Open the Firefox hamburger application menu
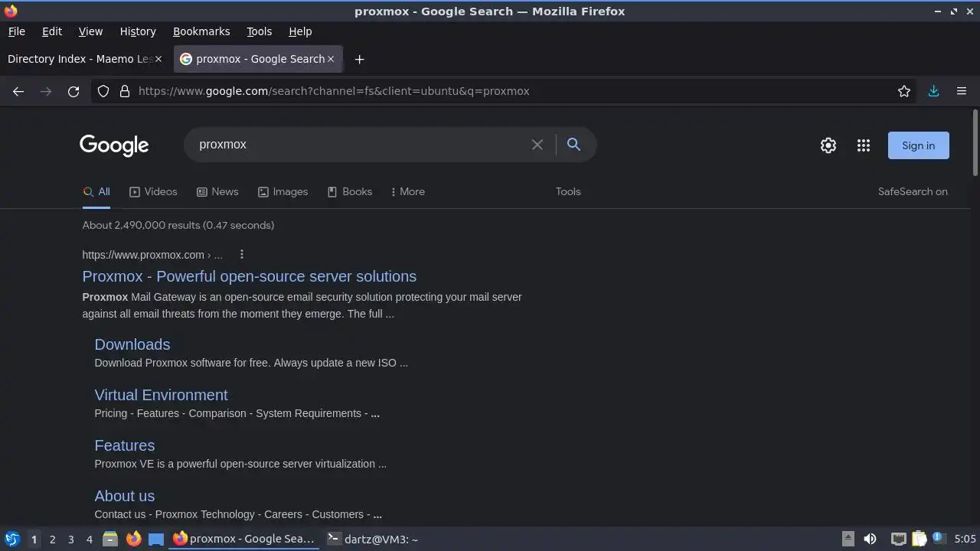Screen dimensions: 980x551 coord(962,91)
